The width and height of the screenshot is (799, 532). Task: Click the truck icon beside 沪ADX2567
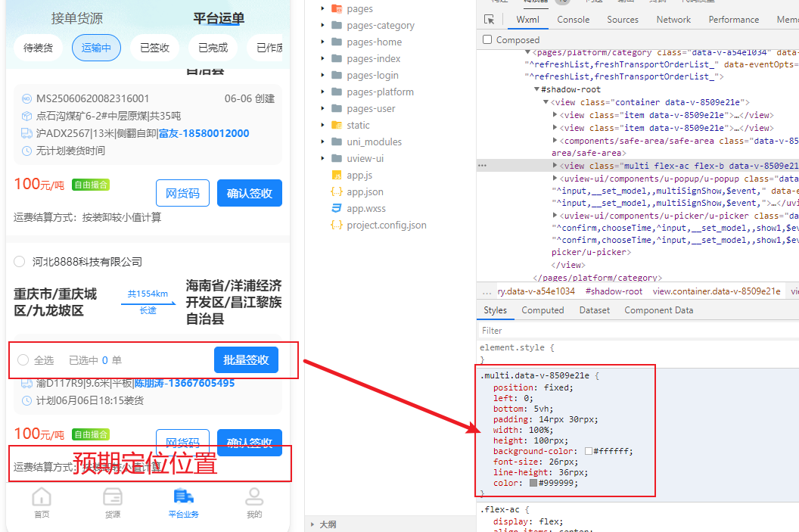coord(26,133)
